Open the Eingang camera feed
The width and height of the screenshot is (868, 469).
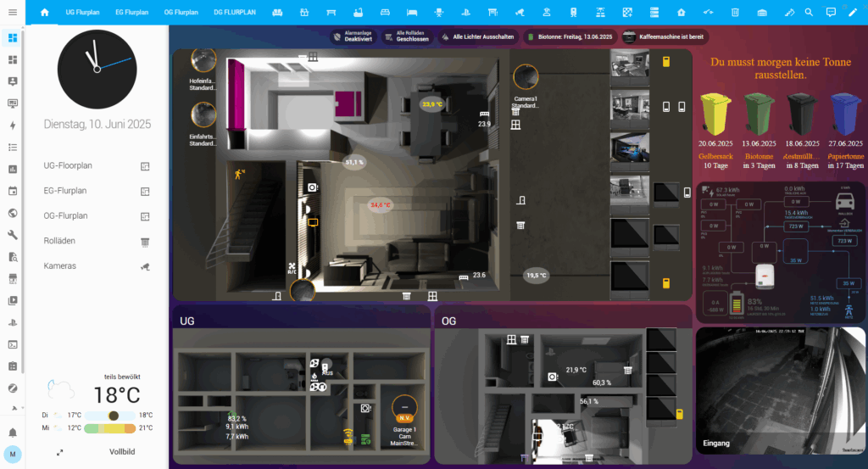coord(780,390)
